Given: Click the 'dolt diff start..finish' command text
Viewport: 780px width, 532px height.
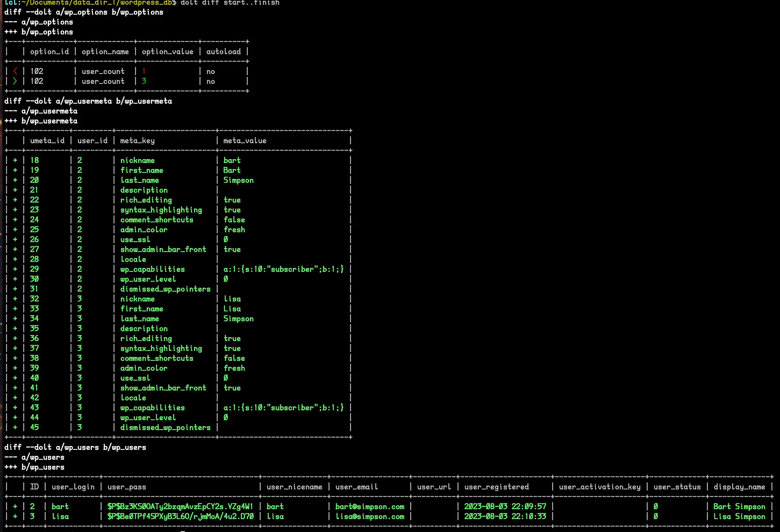Looking at the screenshot, I should click(230, 3).
